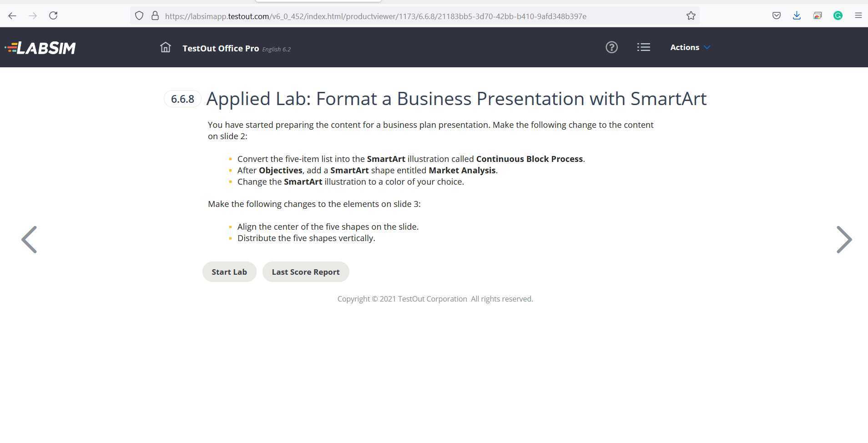Open the table of contents list icon
This screenshot has height=443, width=868.
(x=643, y=47)
